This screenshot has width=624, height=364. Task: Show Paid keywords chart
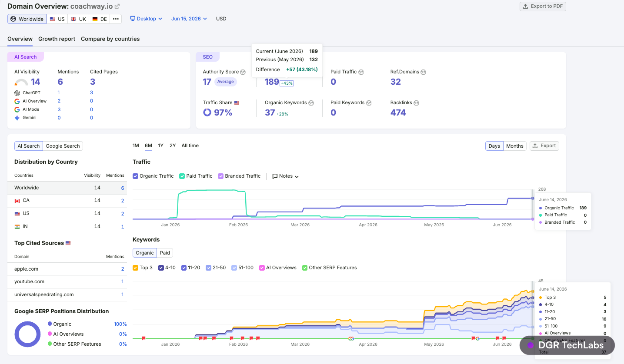coord(165,253)
